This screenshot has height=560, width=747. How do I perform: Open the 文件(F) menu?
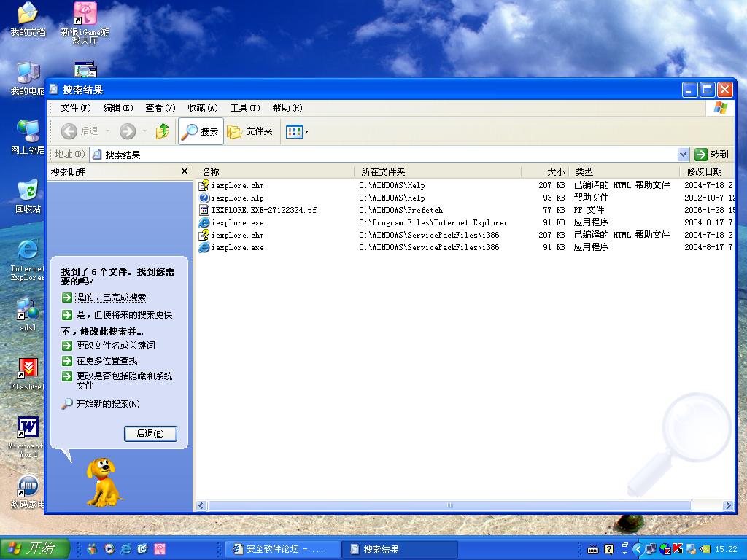[x=75, y=108]
